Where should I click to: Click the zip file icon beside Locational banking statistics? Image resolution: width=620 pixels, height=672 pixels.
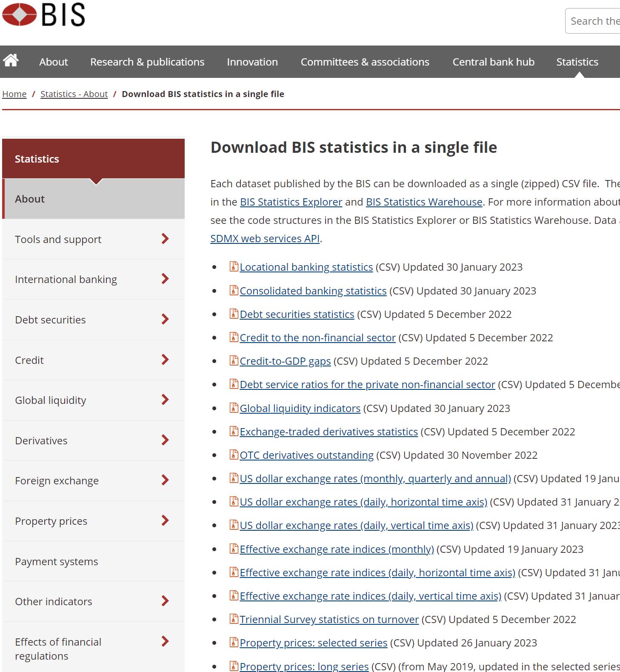[x=234, y=267]
